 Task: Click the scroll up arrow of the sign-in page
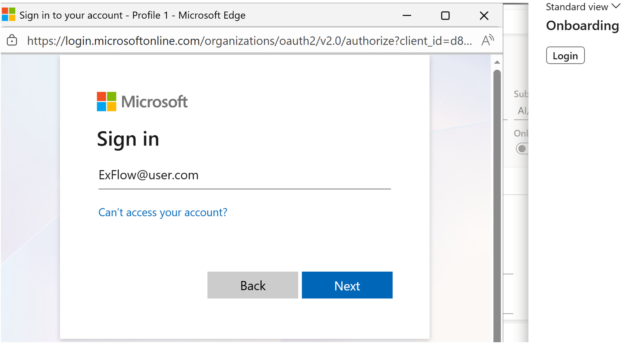click(x=497, y=62)
